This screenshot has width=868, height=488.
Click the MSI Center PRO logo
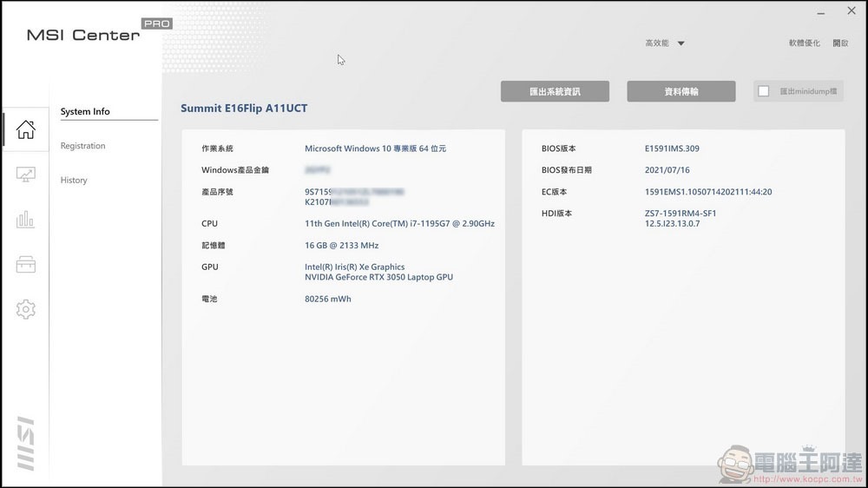97,33
